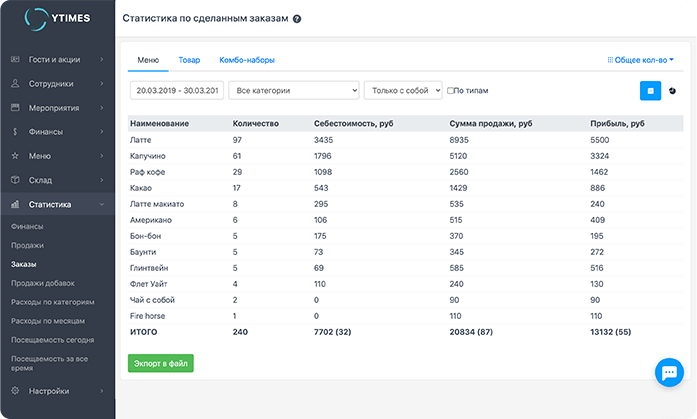Enable the По типам checkbox
Viewport: 697px width, 419px height.
(451, 90)
